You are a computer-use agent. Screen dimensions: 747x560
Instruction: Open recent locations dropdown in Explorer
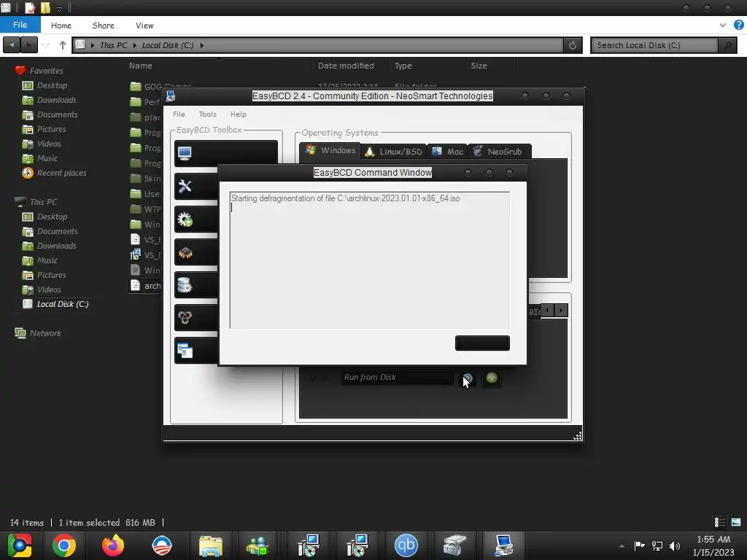pyautogui.click(x=46, y=45)
